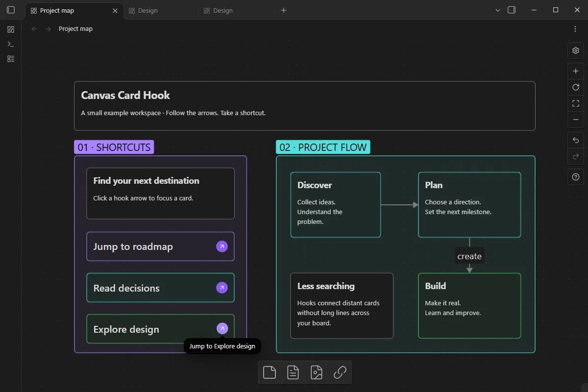Open canvas help question mark
Image resolution: width=588 pixels, height=392 pixels.
pyautogui.click(x=576, y=177)
